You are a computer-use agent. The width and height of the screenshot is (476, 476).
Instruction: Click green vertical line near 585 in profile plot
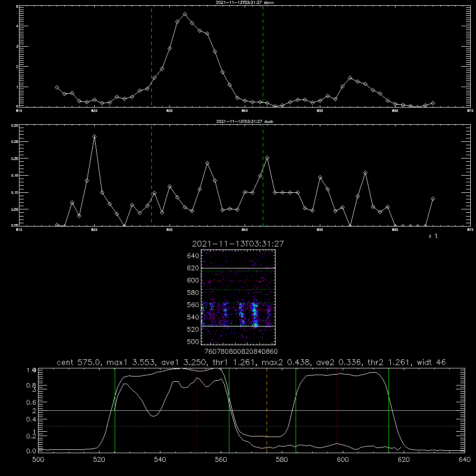point(296,410)
